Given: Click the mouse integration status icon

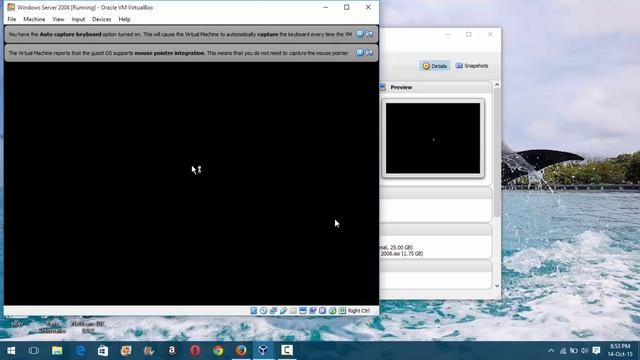Looking at the screenshot, I should [333, 311].
